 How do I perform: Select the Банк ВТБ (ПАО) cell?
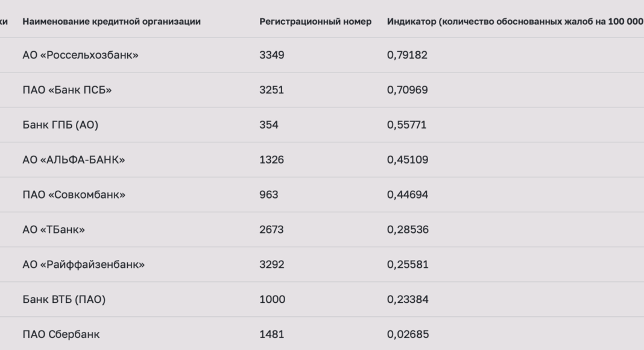point(64,299)
